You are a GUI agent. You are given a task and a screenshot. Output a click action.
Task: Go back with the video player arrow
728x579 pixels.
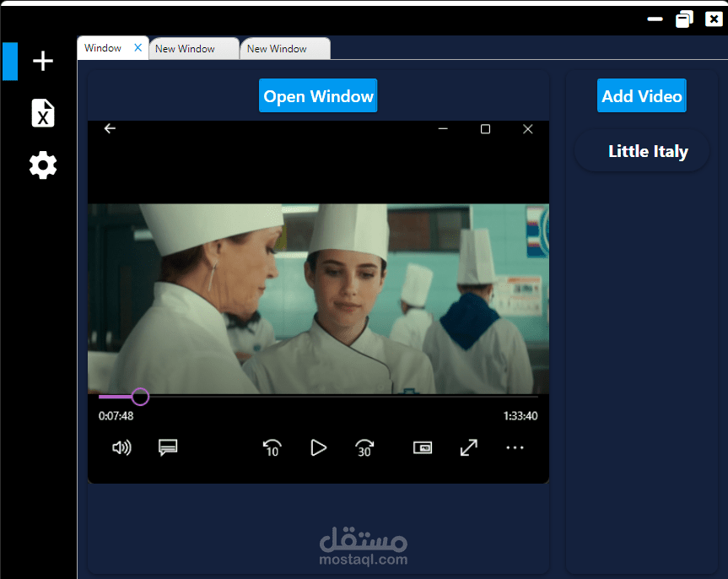[x=110, y=128]
